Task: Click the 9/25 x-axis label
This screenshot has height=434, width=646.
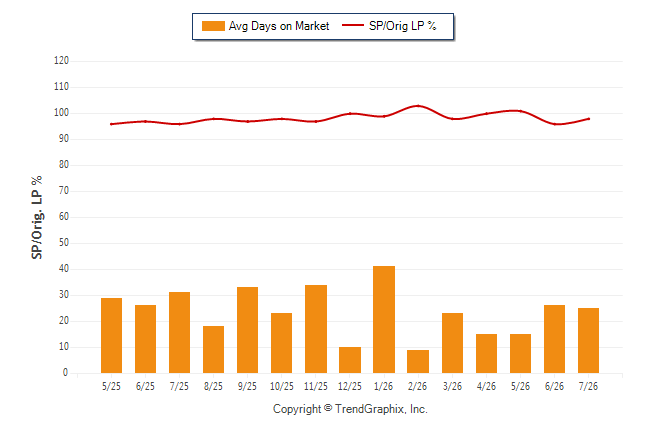Action: point(247,386)
